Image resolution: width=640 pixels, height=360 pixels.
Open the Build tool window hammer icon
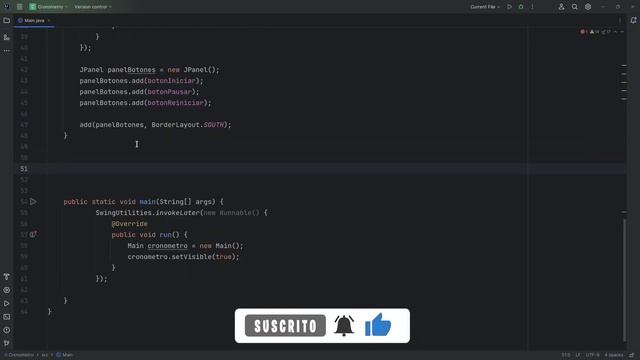click(x=7, y=277)
